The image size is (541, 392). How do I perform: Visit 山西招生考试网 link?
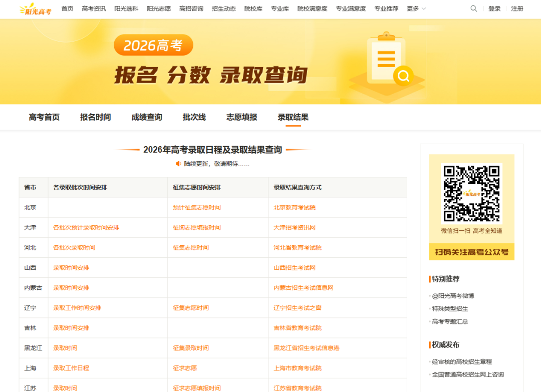(295, 268)
